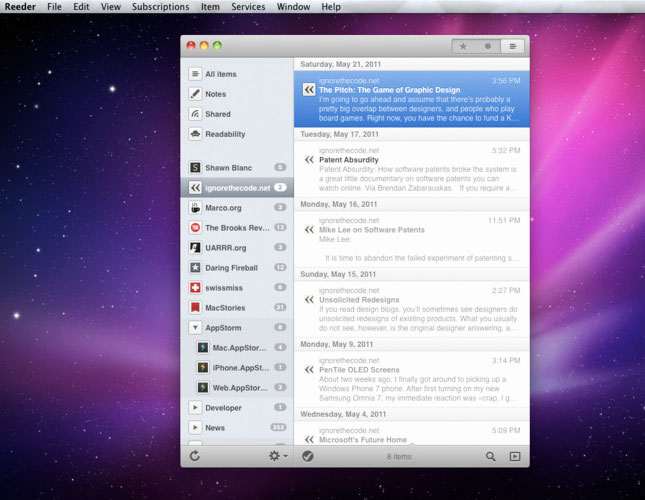Open The Pitch: The Game of Graphic Design

tap(412, 99)
